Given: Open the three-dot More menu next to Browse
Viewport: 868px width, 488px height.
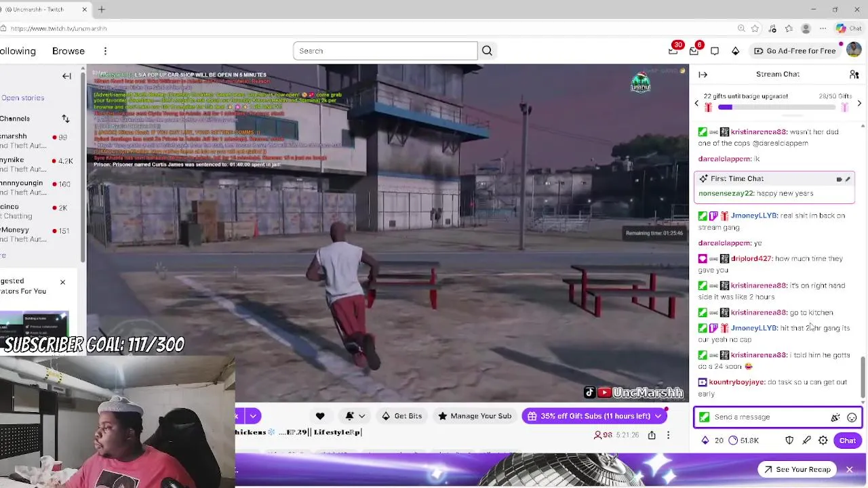Looking at the screenshot, I should [105, 51].
